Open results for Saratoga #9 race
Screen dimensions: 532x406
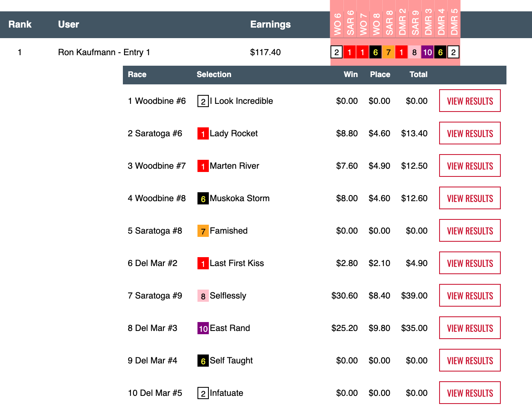(470, 296)
